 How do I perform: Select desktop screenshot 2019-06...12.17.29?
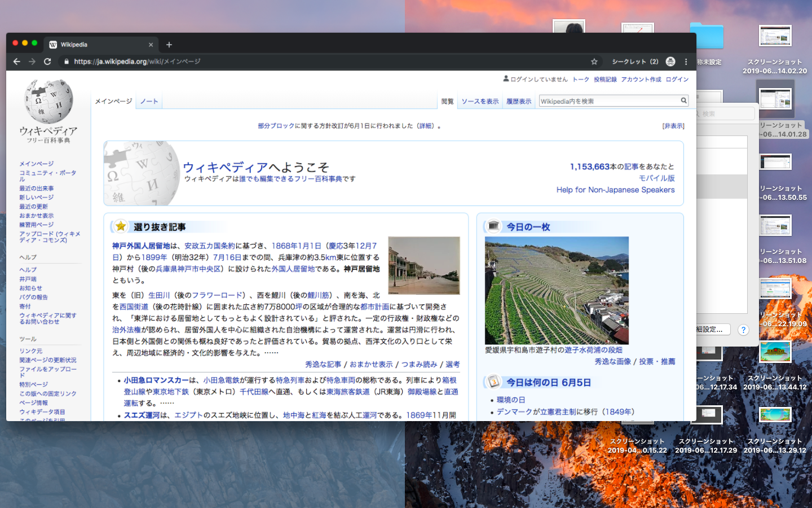click(706, 429)
